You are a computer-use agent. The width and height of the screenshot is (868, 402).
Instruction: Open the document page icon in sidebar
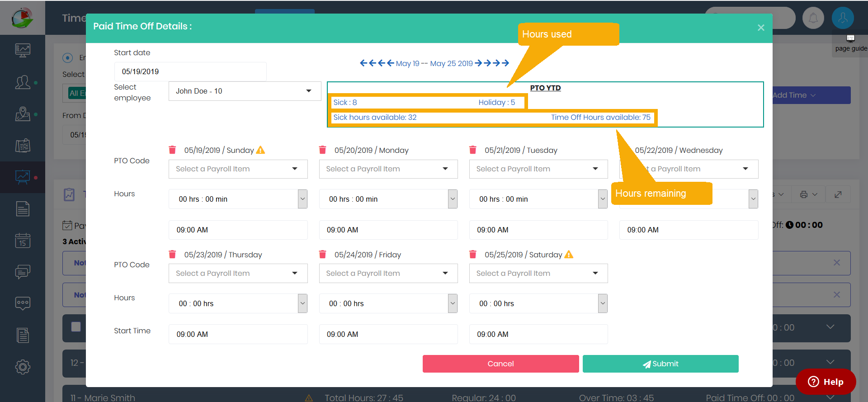pos(23,208)
